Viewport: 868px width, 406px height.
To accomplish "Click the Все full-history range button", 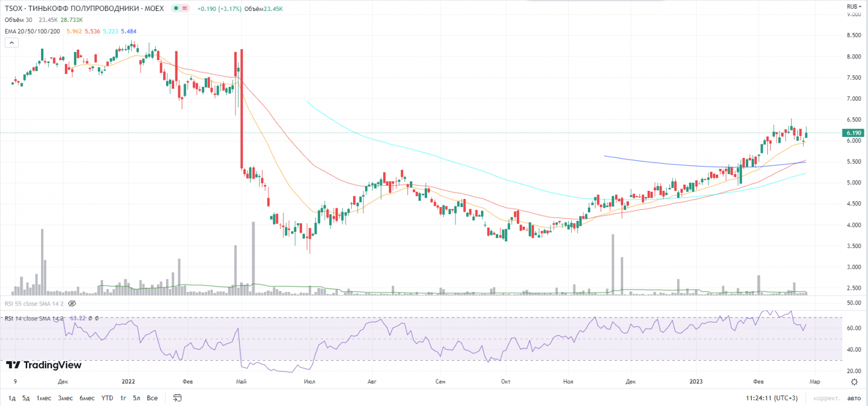I will tap(152, 398).
